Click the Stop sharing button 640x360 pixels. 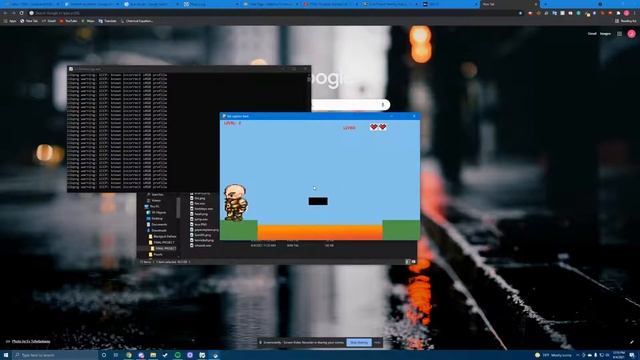point(359,342)
